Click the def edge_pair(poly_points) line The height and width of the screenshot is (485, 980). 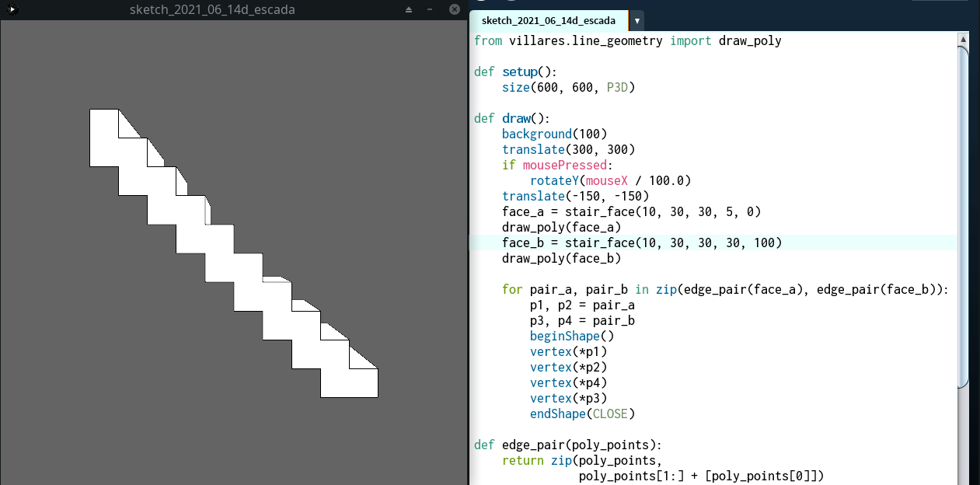click(567, 445)
